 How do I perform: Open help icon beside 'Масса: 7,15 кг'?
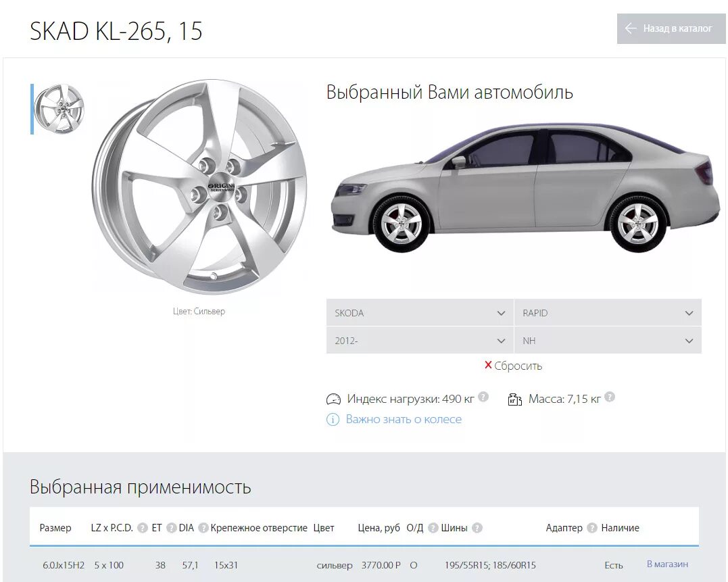point(610,397)
